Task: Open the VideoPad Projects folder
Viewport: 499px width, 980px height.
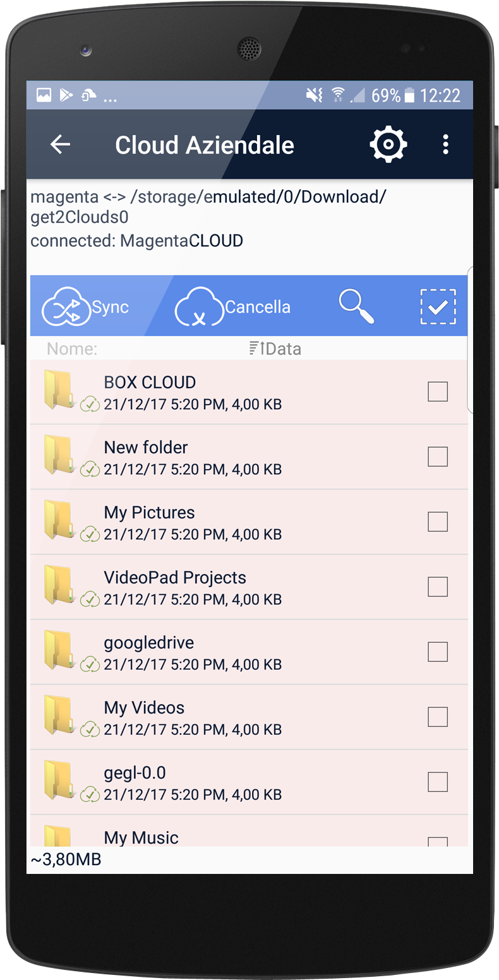Action: pyautogui.click(x=249, y=587)
